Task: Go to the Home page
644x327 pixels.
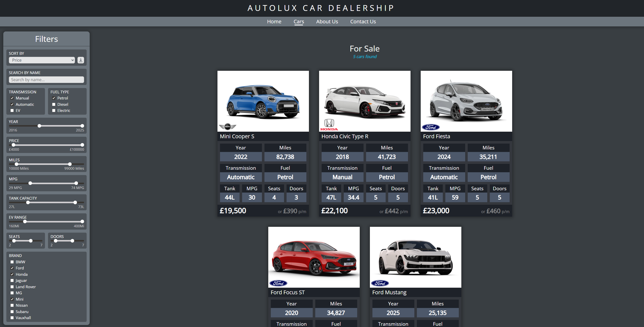Action: pyautogui.click(x=274, y=22)
